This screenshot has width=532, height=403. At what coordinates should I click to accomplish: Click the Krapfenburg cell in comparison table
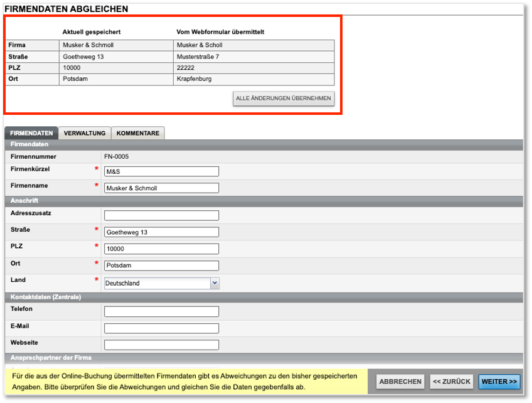pos(253,79)
